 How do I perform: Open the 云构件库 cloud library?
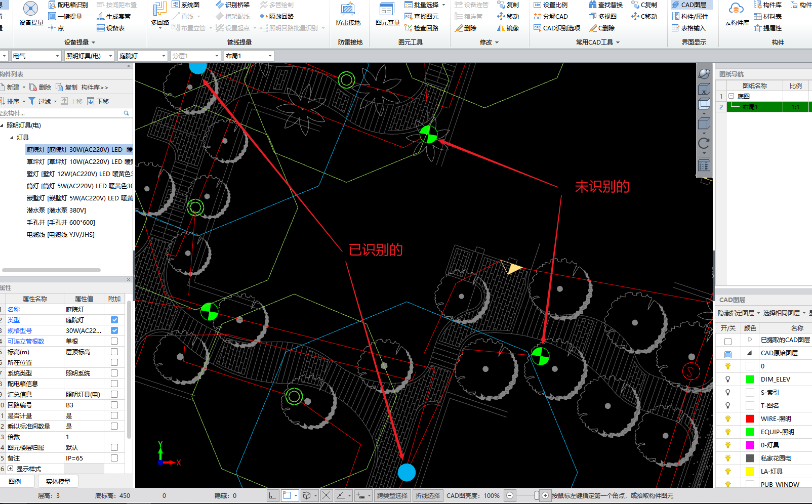pyautogui.click(x=737, y=14)
